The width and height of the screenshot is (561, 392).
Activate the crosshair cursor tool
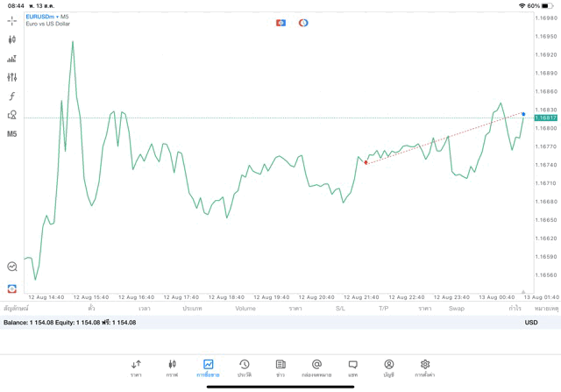coord(12,20)
